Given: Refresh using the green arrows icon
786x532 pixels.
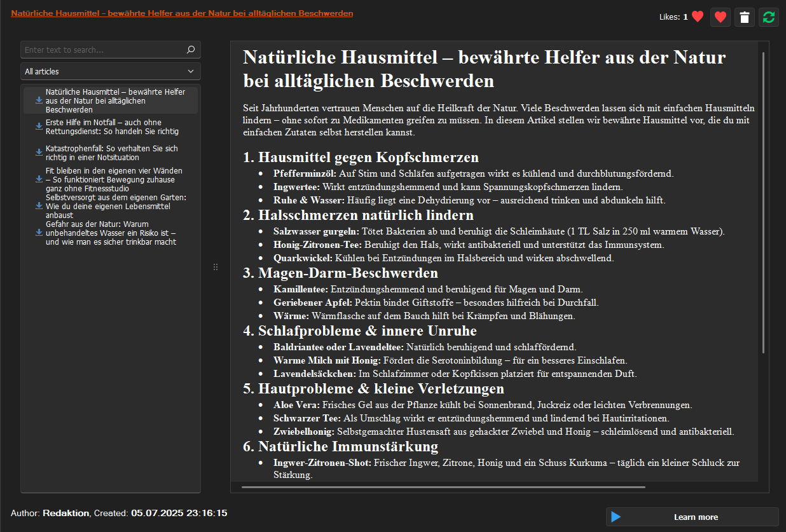Looking at the screenshot, I should pyautogui.click(x=769, y=17).
